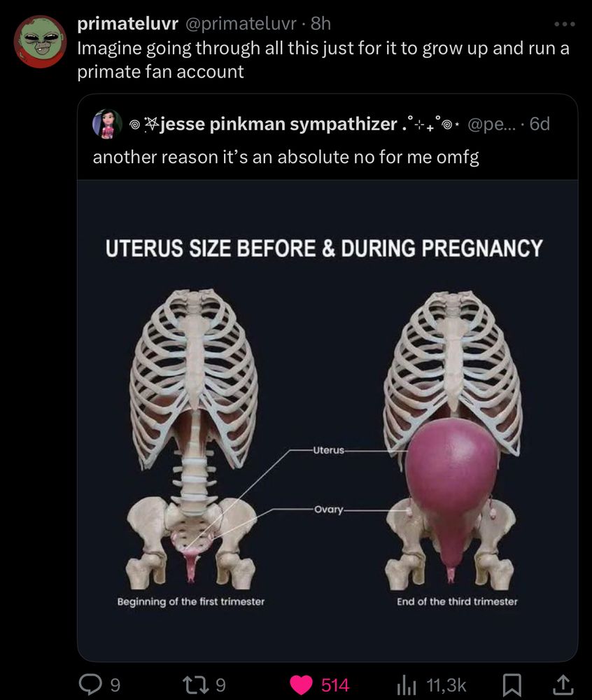
Task: Open the reply comment icon
Action: tap(90, 685)
